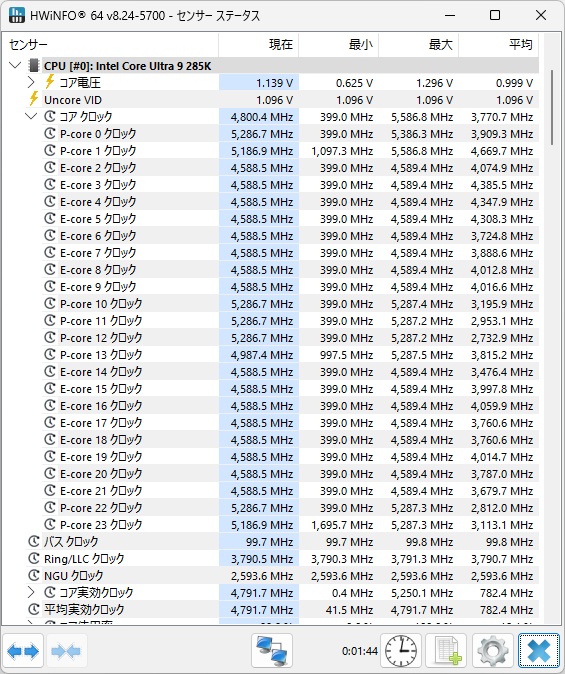Open the remote network monitoring icon
The image size is (565, 674).
coord(272,651)
